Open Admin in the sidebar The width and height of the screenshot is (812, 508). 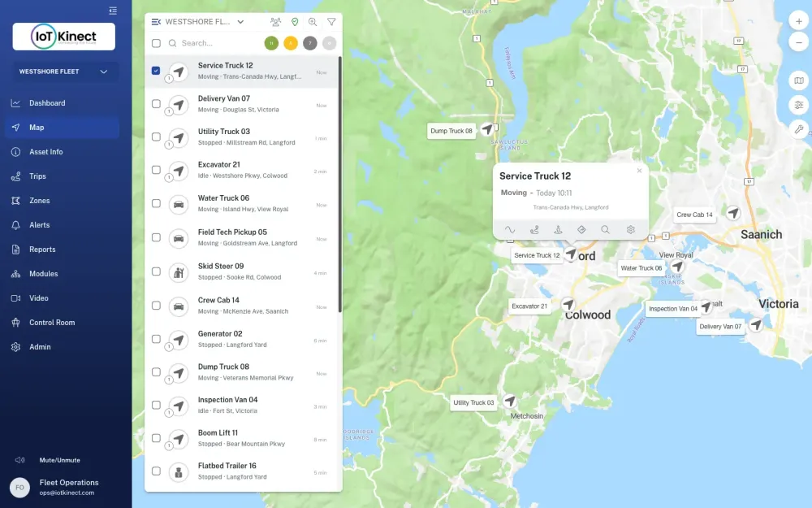[63, 347]
